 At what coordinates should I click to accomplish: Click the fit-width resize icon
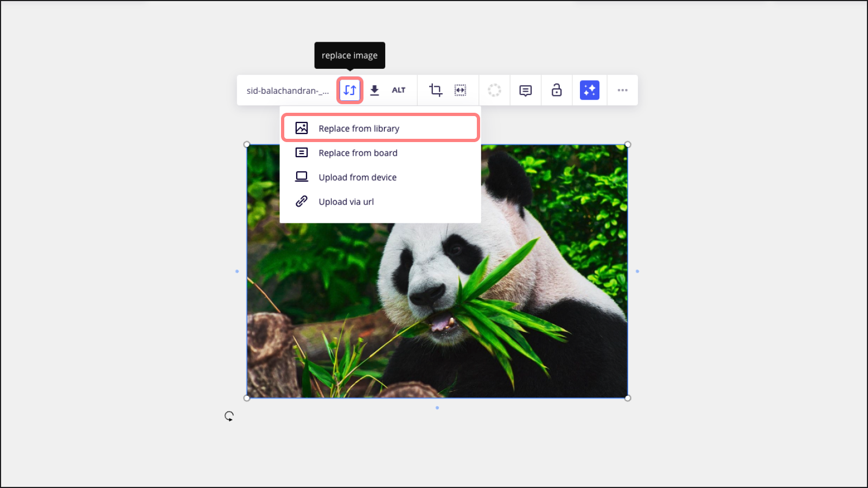point(460,90)
